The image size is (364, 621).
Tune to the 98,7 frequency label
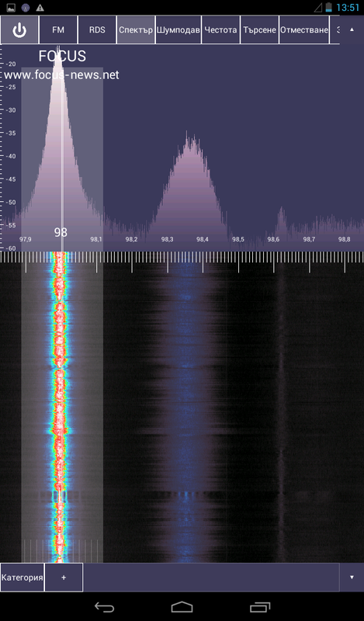click(x=309, y=239)
